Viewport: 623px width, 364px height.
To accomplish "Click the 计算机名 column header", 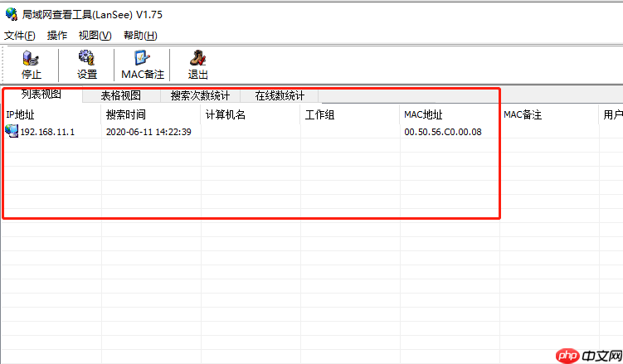I will click(x=251, y=114).
